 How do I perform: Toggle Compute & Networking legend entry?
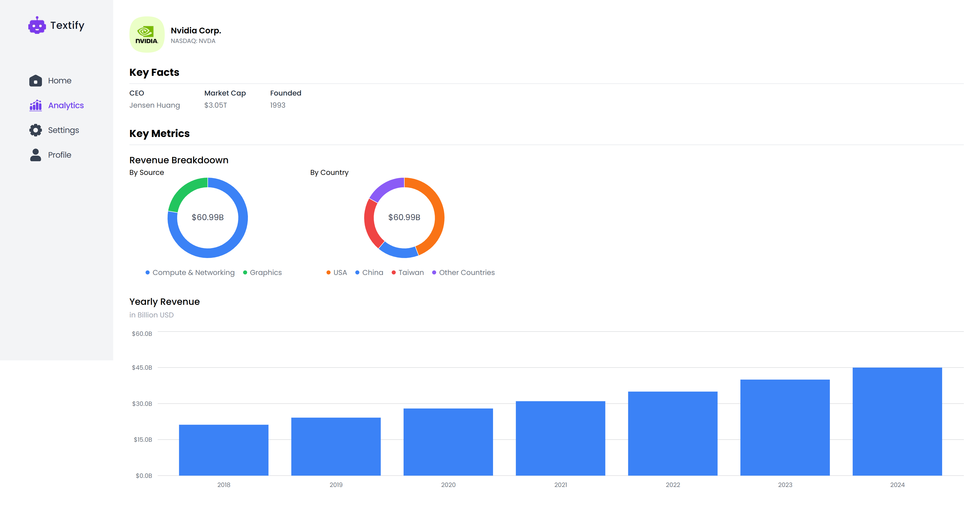(193, 272)
